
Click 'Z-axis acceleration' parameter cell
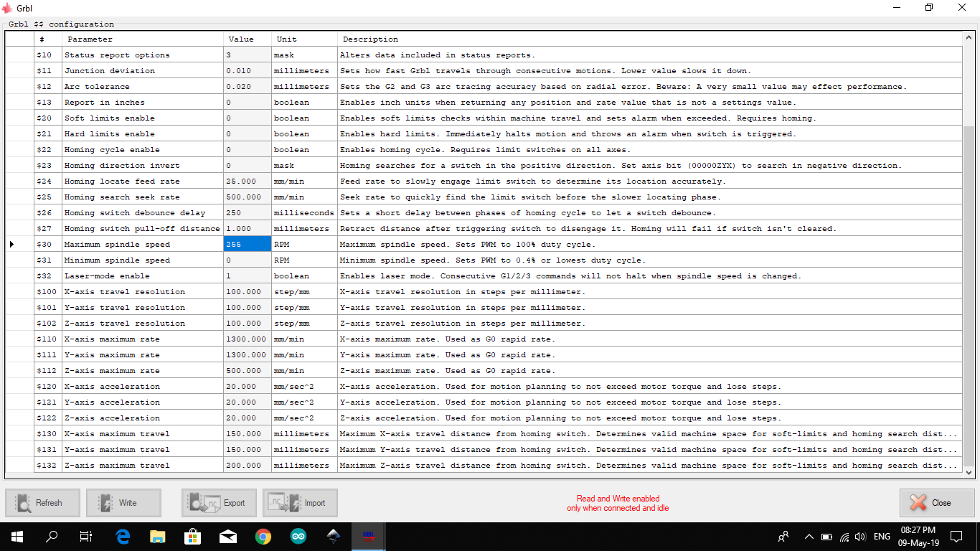(143, 418)
